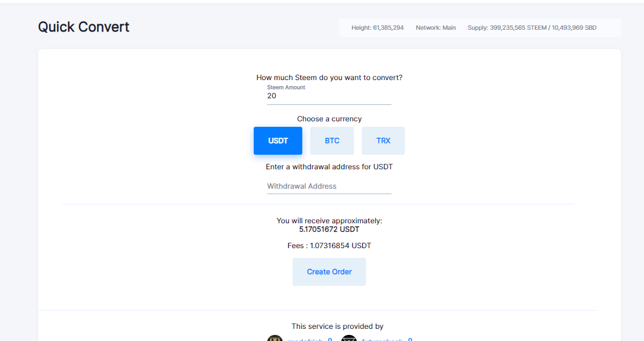Choose BTC as the currency

point(332,141)
